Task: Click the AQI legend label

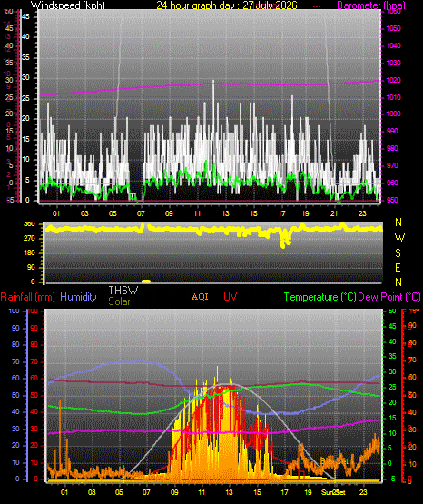Action: [x=200, y=297]
